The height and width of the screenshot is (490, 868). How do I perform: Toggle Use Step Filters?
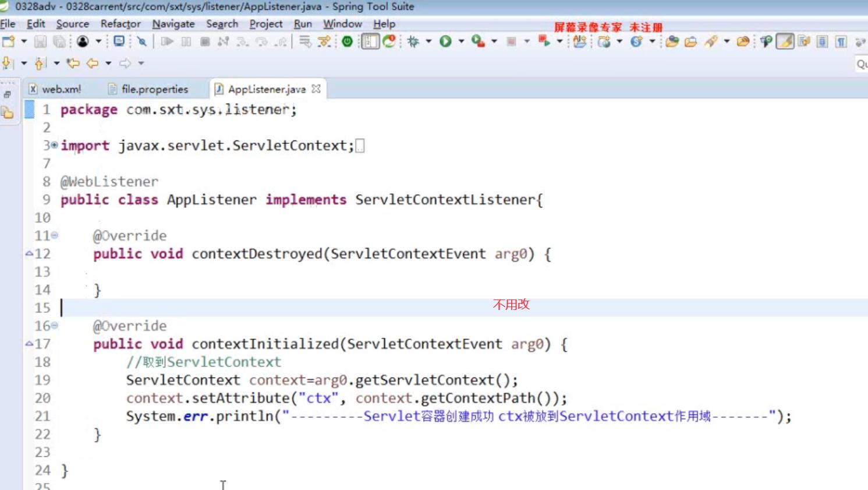click(324, 41)
